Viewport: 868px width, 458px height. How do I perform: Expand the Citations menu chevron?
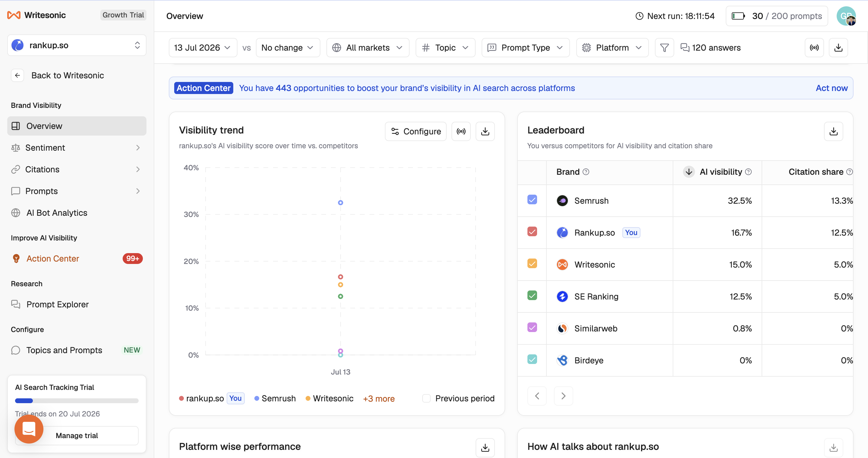(138, 169)
